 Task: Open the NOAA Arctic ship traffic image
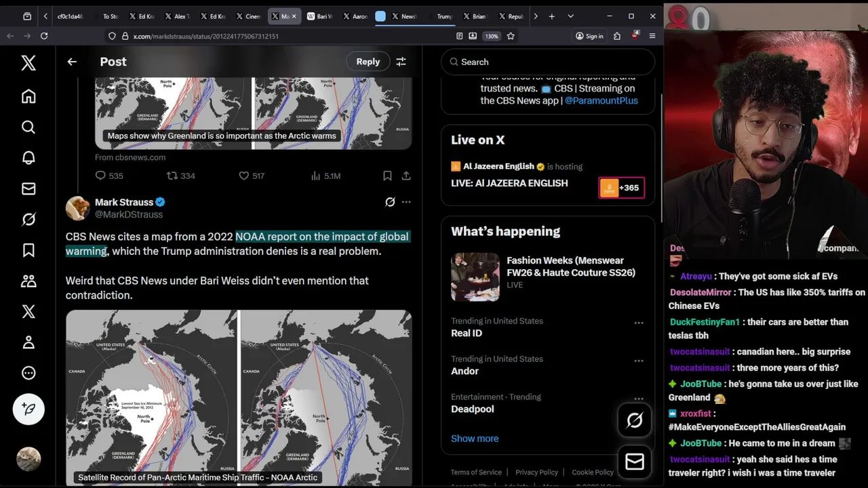(x=239, y=398)
